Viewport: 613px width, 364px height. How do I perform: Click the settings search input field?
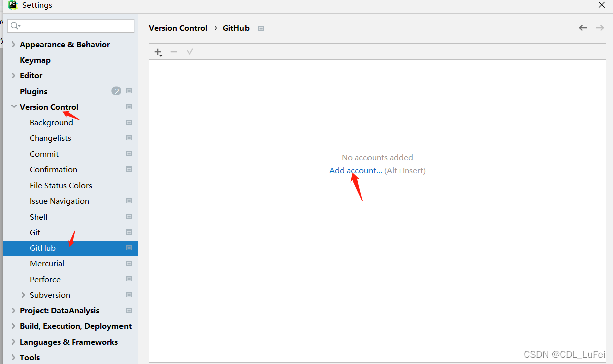click(71, 26)
